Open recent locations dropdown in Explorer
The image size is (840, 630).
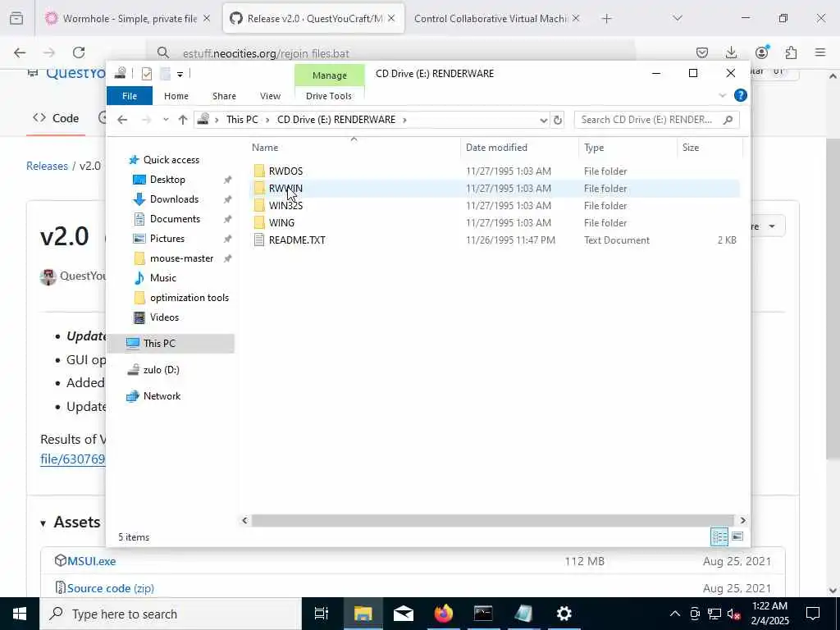point(166,120)
